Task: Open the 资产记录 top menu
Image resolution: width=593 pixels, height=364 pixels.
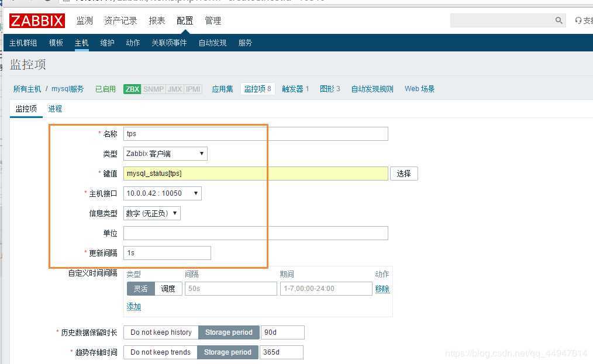Action: coord(120,20)
